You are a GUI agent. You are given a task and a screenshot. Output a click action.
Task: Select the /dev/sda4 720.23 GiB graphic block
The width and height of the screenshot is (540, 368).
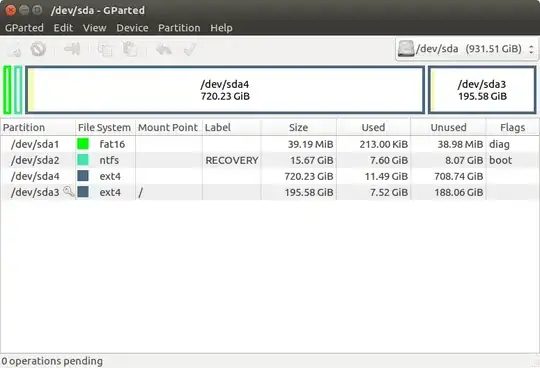pyautogui.click(x=225, y=90)
